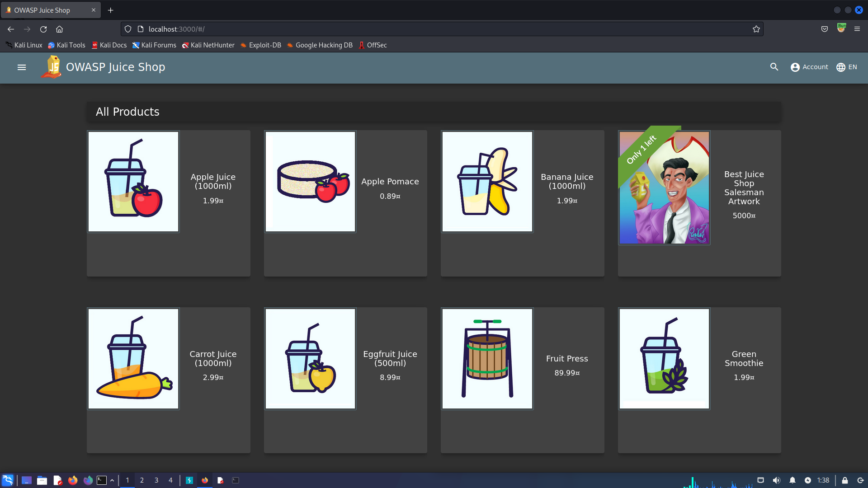Click the Best Juice Shop Salesman Artwork image
This screenshot has width=868, height=488.
point(664,188)
